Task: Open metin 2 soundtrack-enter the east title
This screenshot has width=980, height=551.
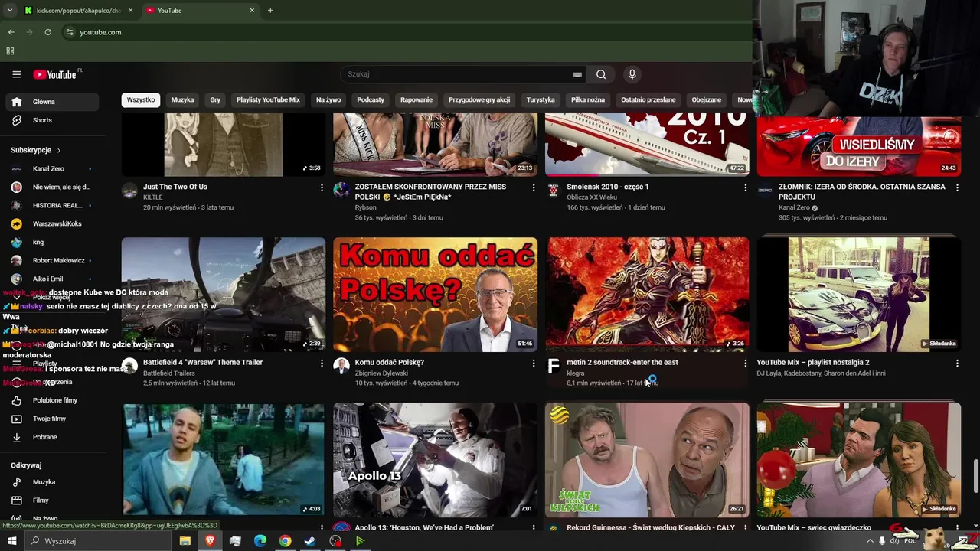Action: coord(622,362)
